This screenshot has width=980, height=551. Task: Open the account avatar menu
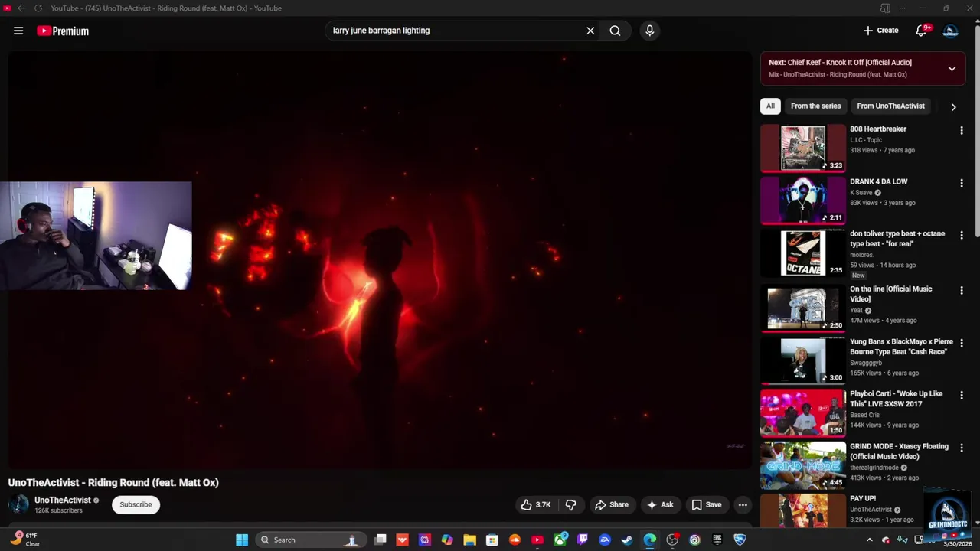coord(951,31)
